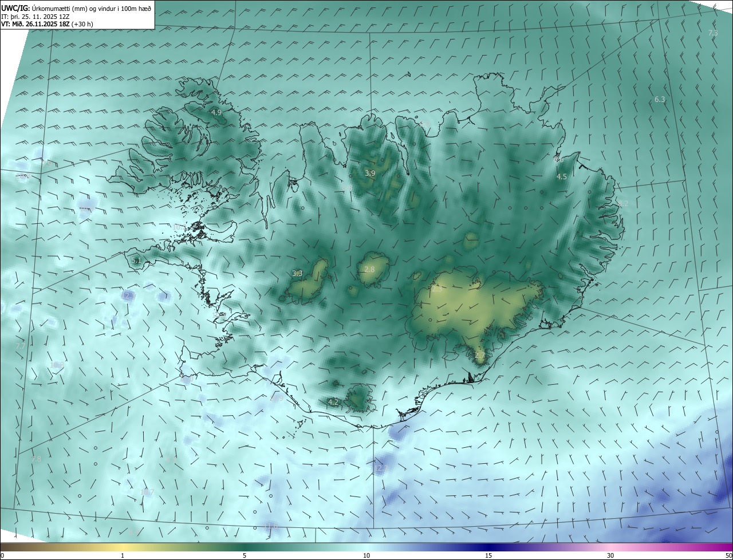733x560 pixels.
Task: Select the 4.5 value label in east Iceland
Action: click(562, 177)
